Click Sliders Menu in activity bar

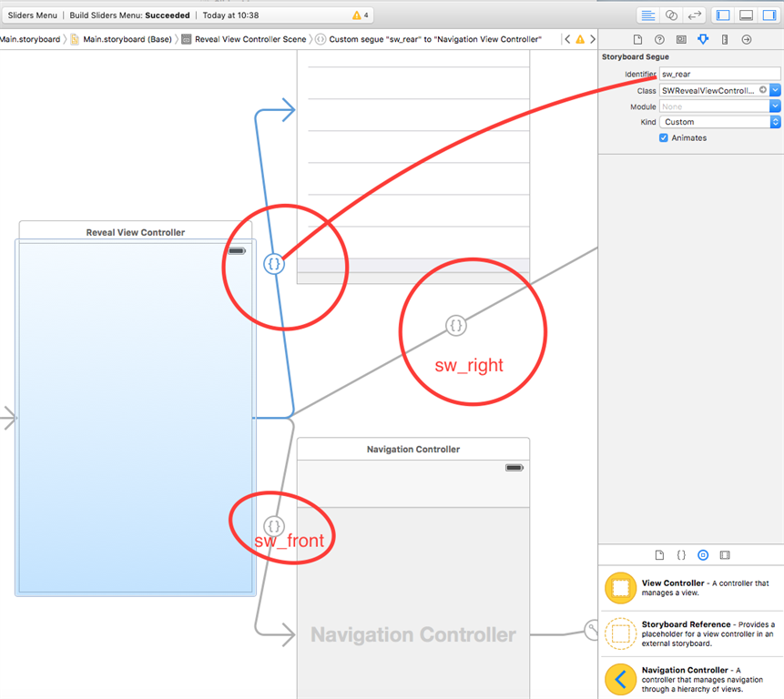(33, 15)
